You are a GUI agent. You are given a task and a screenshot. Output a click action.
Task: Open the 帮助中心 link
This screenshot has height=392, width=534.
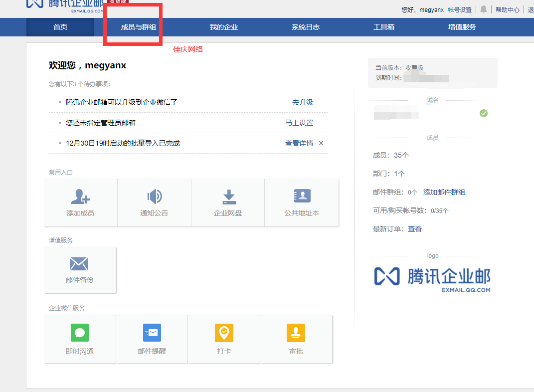[508, 9]
